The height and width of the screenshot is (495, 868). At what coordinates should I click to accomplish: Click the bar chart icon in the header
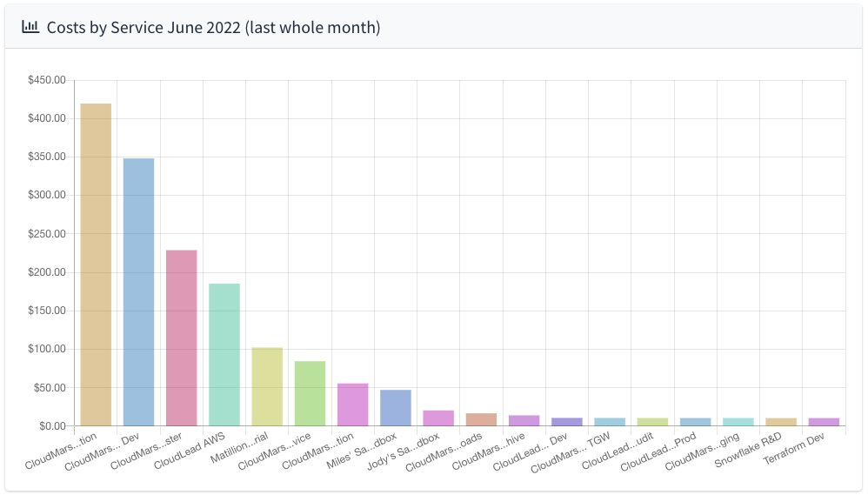30,27
